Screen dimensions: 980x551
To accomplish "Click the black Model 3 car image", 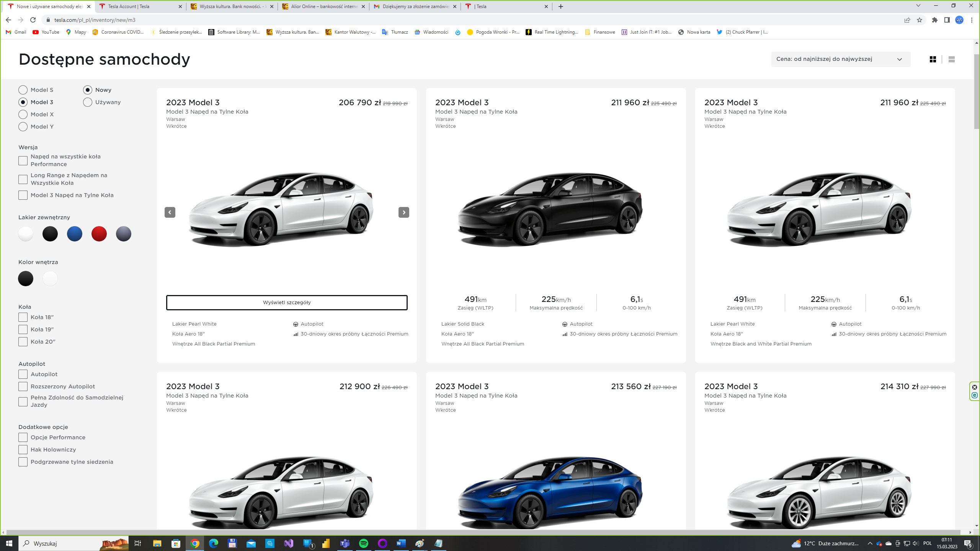I will pos(550,210).
